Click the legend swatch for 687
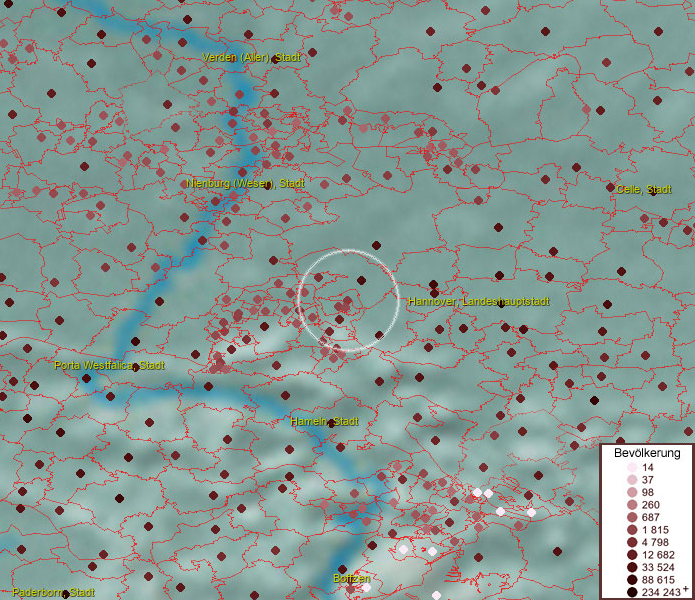695x600 pixels. 632,517
